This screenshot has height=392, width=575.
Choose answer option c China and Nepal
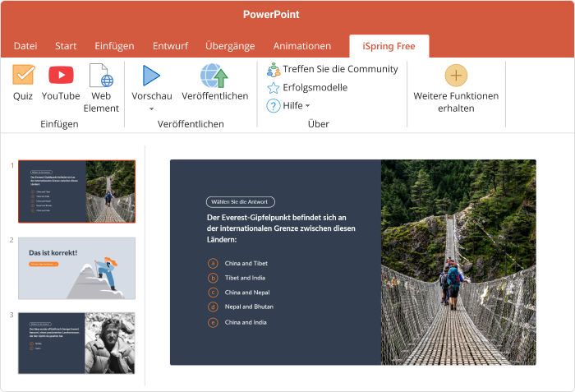point(213,293)
